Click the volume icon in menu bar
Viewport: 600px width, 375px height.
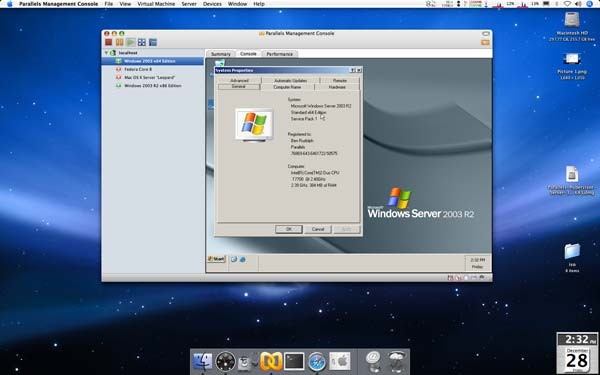pyautogui.click(x=579, y=4)
